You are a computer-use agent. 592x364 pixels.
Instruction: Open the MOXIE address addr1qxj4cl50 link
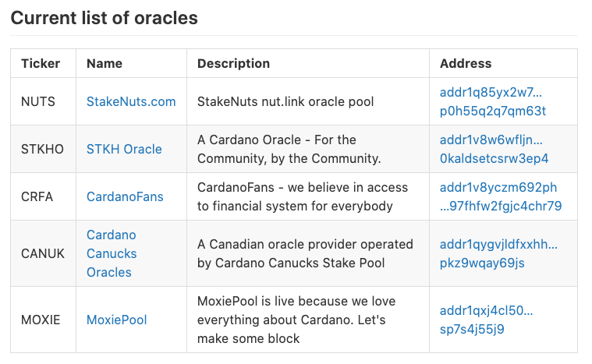pyautogui.click(x=486, y=320)
